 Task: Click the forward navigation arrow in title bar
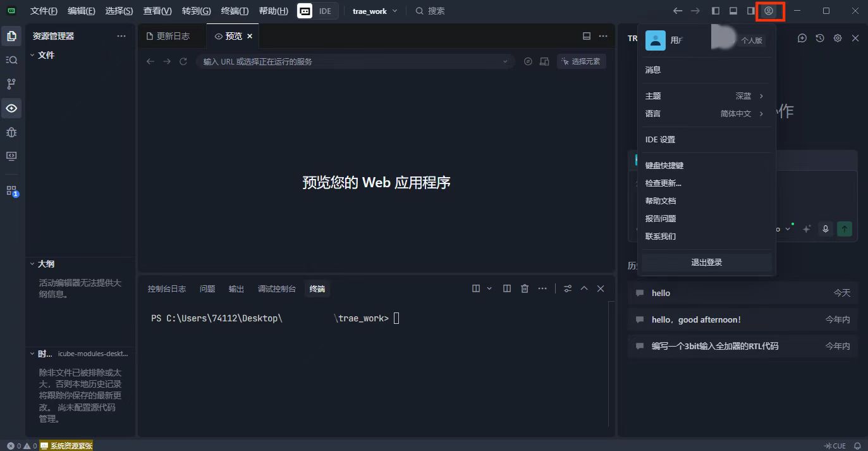[x=695, y=11]
